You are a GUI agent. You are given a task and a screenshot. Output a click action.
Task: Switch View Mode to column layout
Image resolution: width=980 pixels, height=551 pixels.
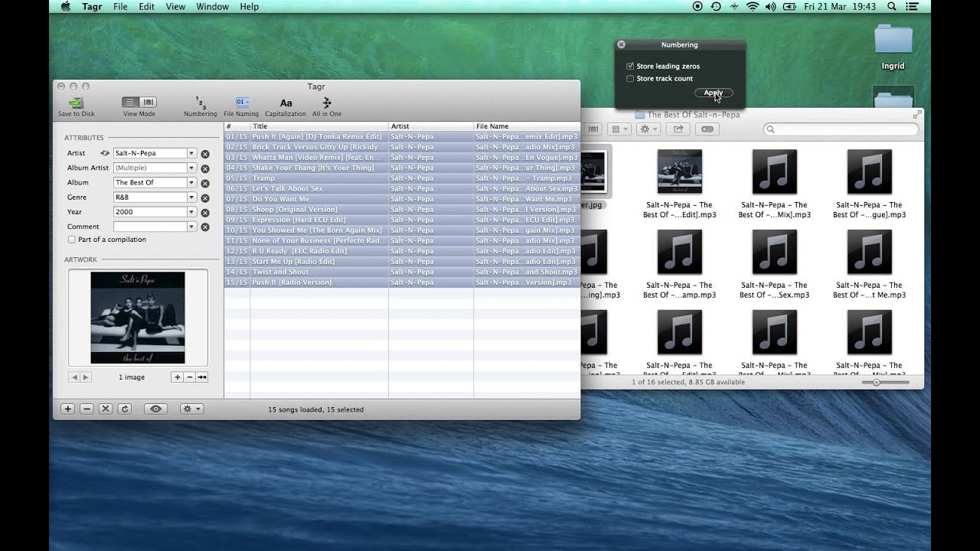(x=149, y=103)
